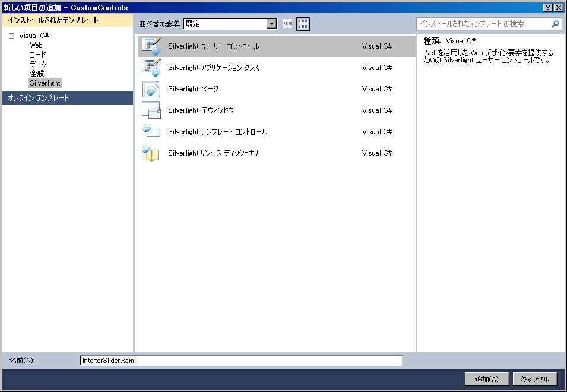The width and height of the screenshot is (567, 392).
Task: Select Silverlight ページ template name
Action: 193,89
